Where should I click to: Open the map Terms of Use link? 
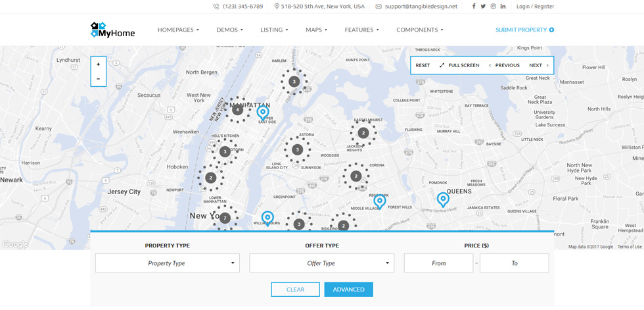point(630,247)
